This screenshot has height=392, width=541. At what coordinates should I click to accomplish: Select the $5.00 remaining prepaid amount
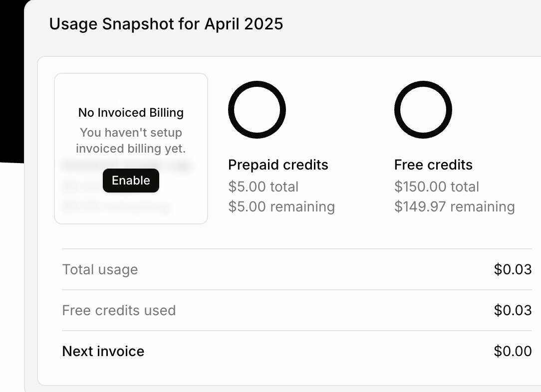[281, 207]
